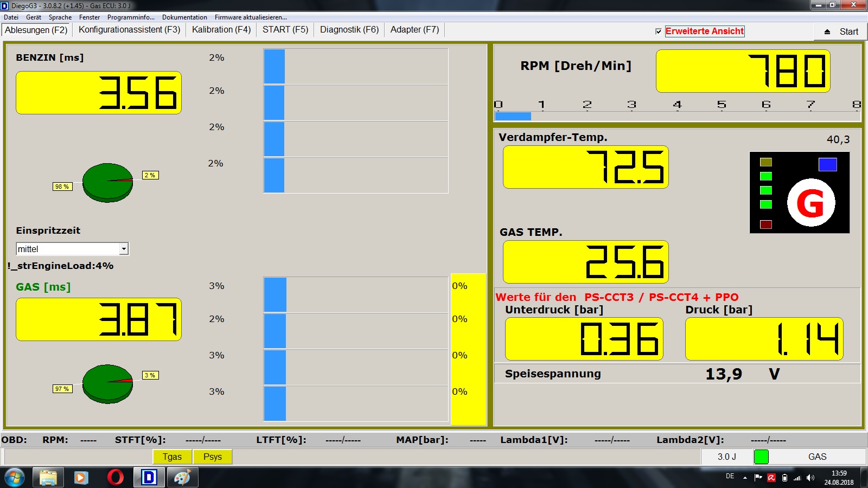The width and height of the screenshot is (868, 488).
Task: Switch to Ablesungen (F2) tab
Action: pyautogui.click(x=36, y=30)
